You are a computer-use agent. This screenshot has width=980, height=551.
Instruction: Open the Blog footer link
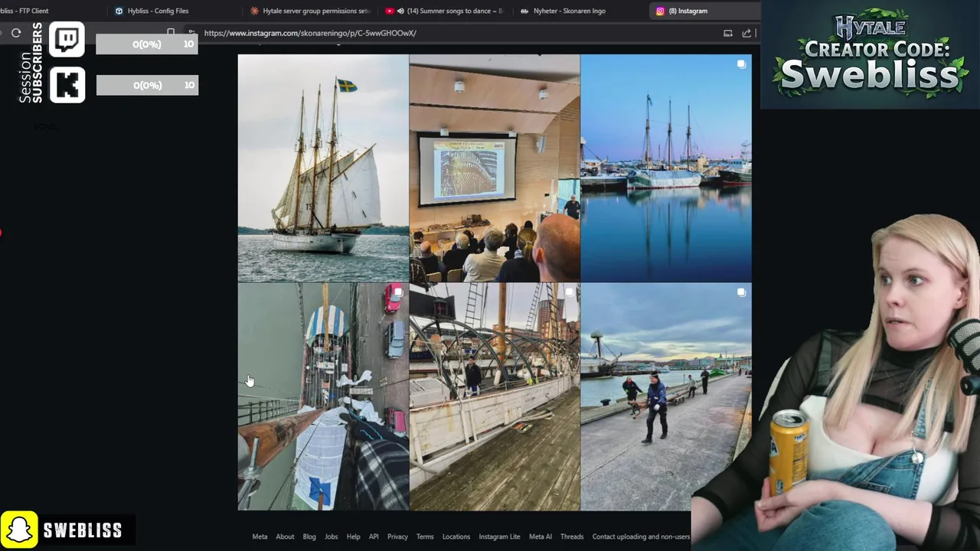(x=309, y=536)
